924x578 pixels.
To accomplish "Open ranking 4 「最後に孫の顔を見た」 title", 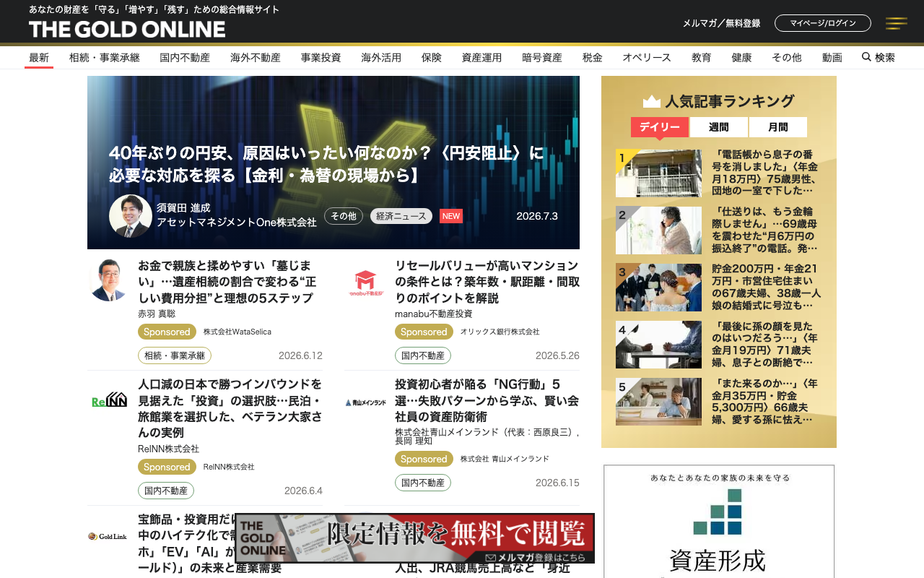I will pos(767,344).
